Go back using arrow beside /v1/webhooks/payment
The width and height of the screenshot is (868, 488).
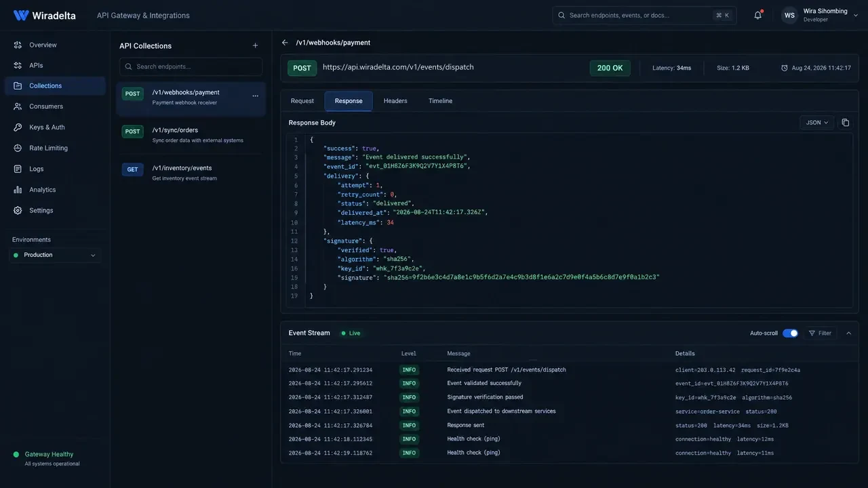click(x=285, y=42)
